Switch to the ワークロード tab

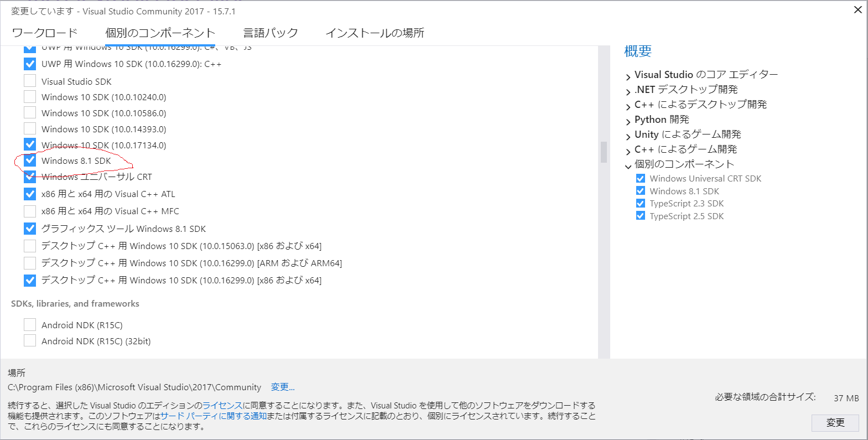click(45, 33)
